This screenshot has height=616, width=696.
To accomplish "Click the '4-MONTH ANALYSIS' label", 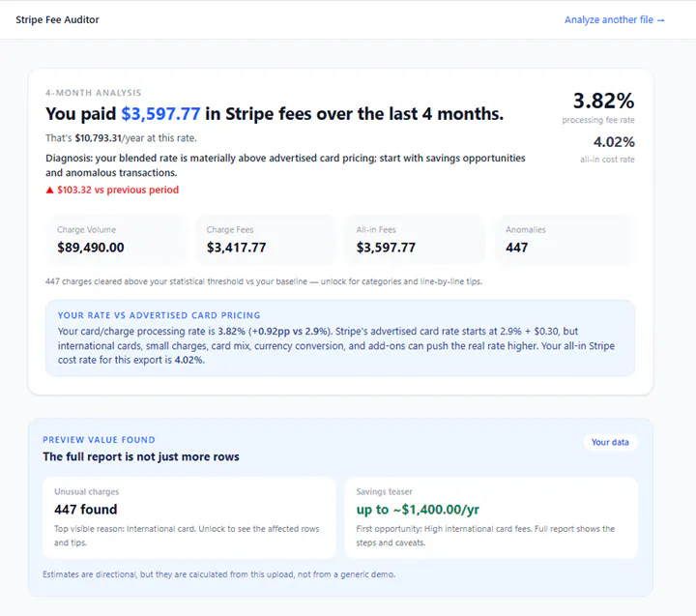I will [x=93, y=93].
